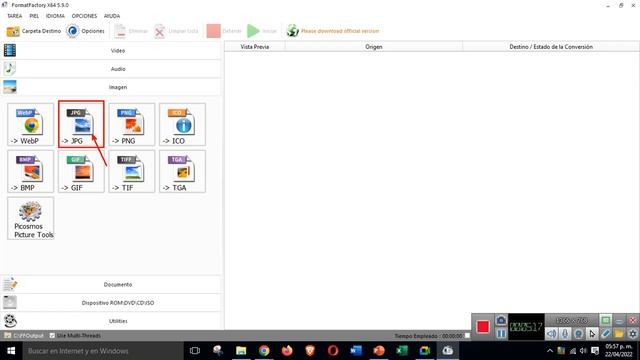This screenshot has width=640, height=360.
Task: Click the Detener stop button
Action: click(x=224, y=31)
